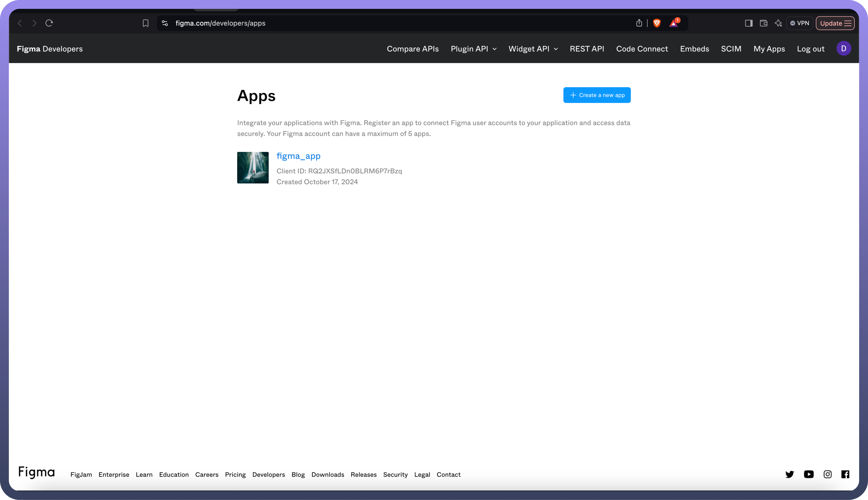Toggle the VPN button
Image resolution: width=868 pixels, height=500 pixels.
click(x=800, y=23)
